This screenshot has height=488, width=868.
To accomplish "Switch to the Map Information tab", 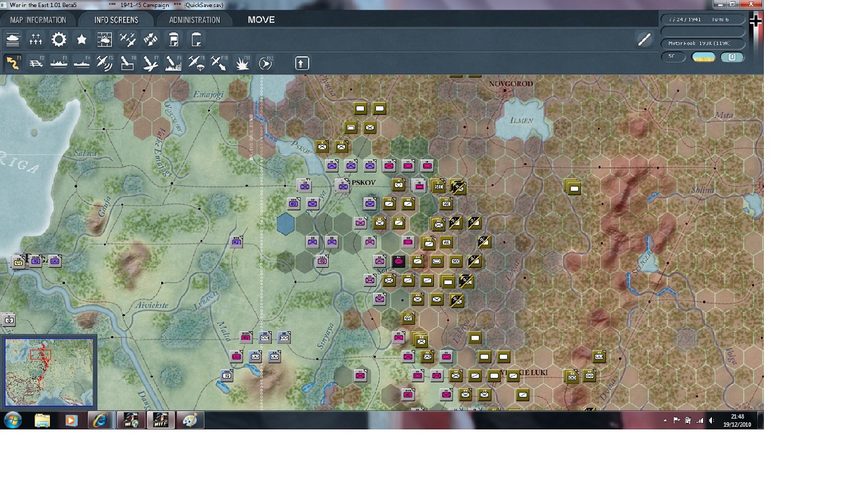I will (x=38, y=20).
